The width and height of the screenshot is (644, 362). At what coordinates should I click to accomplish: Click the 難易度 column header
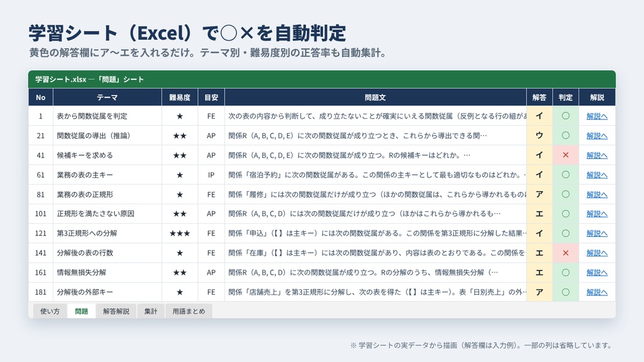[180, 97]
